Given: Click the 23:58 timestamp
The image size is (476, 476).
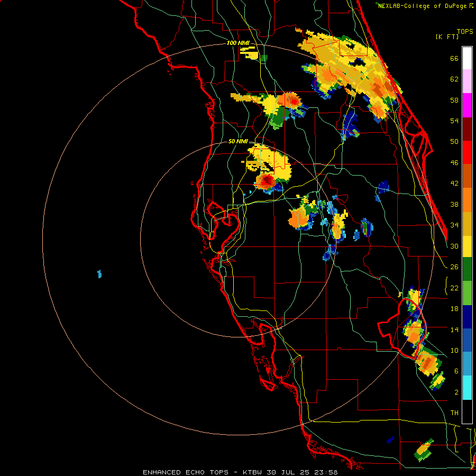Looking at the screenshot, I should [x=327, y=472].
